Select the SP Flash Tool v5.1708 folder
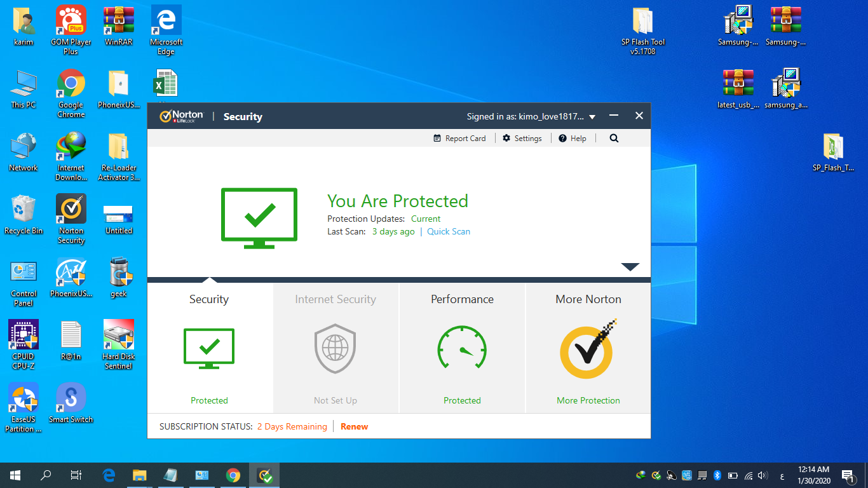The image size is (868, 488). (x=643, y=30)
